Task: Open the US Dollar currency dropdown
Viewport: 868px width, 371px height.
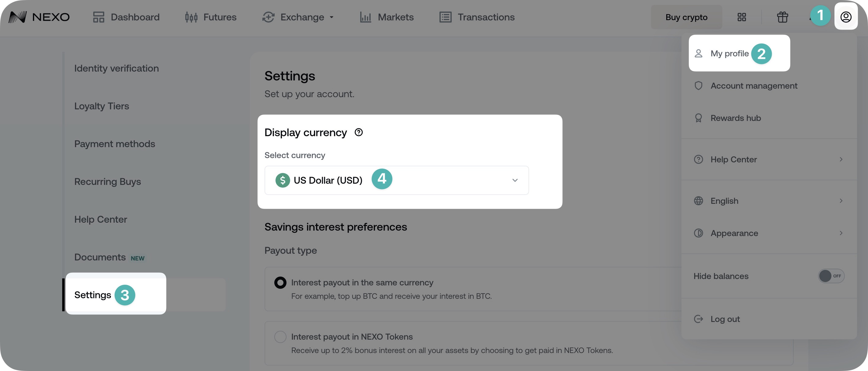Action: click(396, 180)
